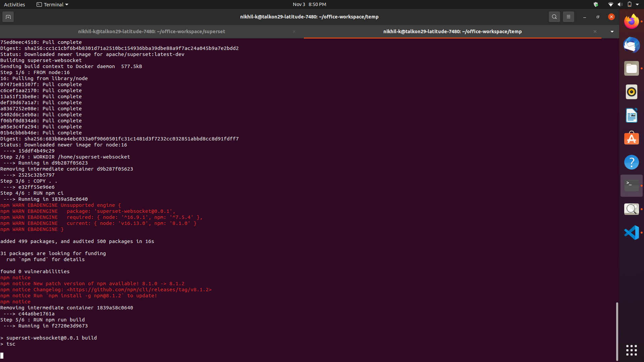Open LibreOffice Writer from dock
Viewport: 644px width, 362px height.
[x=631, y=115]
